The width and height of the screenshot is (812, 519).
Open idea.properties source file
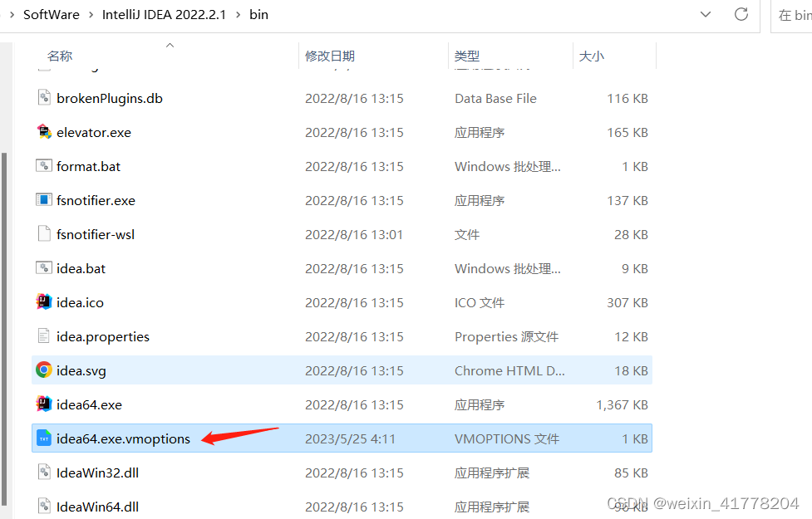[x=102, y=336]
